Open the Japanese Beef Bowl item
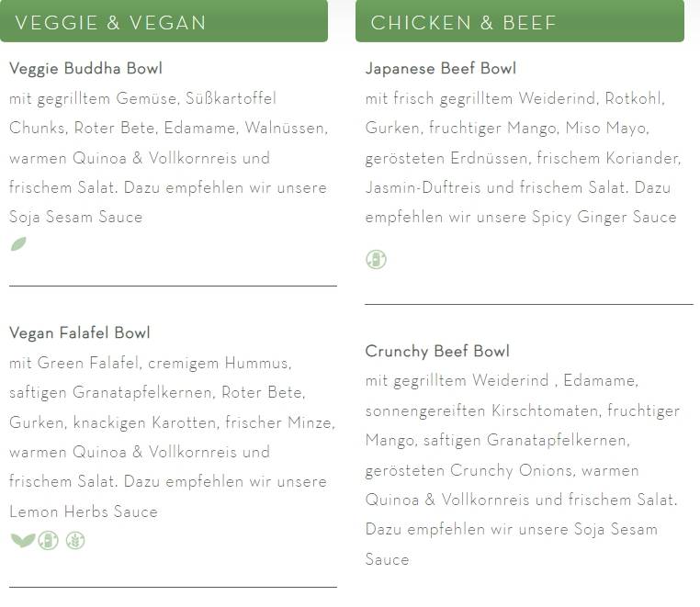Viewport: 700px width, 607px height. coord(441,69)
